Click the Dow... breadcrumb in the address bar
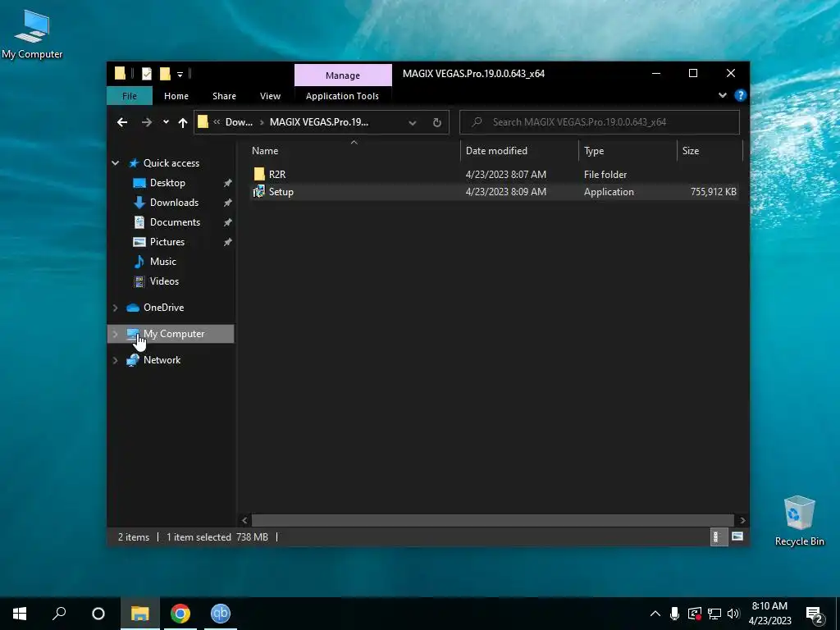Screen dimensions: 840x630 [x=239, y=122]
